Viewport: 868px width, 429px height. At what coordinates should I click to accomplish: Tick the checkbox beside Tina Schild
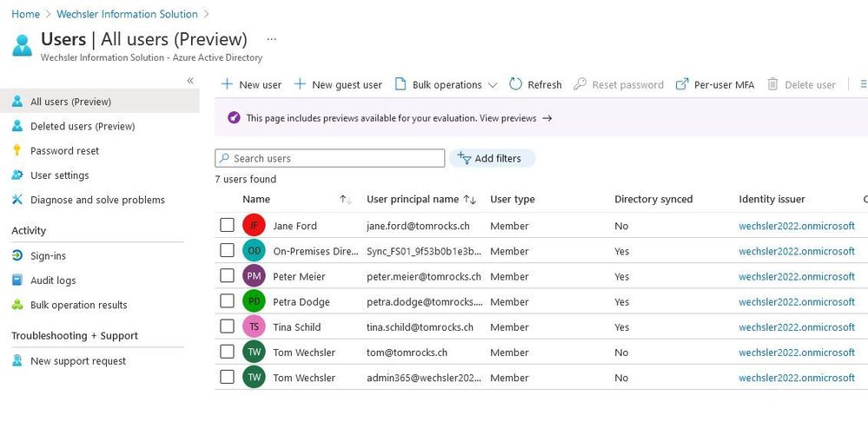(227, 327)
